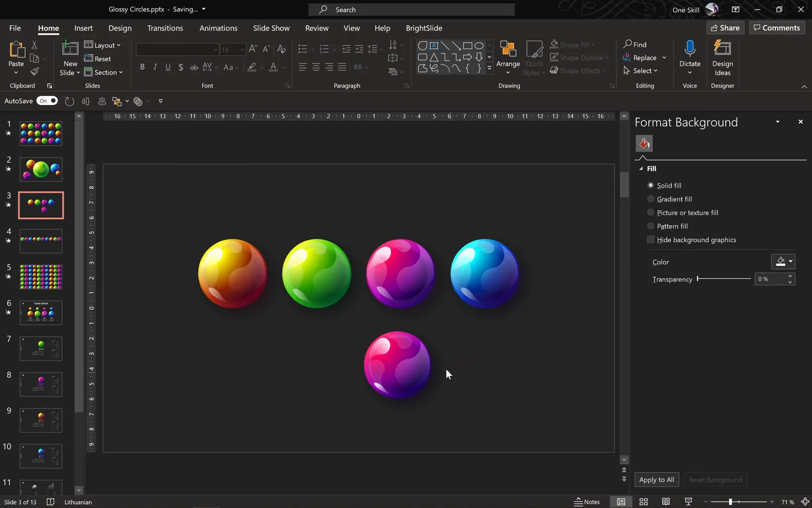Click the Arrange icon
This screenshot has height=508, width=812.
click(x=508, y=49)
